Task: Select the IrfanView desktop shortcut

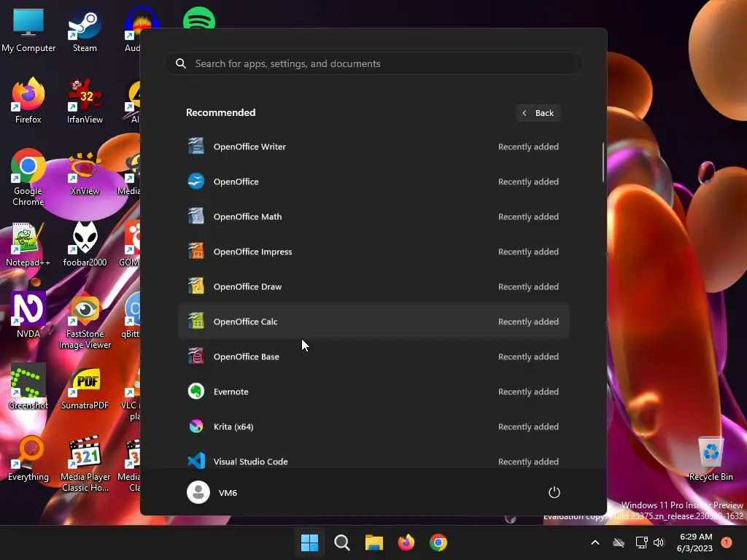Action: pos(85,101)
